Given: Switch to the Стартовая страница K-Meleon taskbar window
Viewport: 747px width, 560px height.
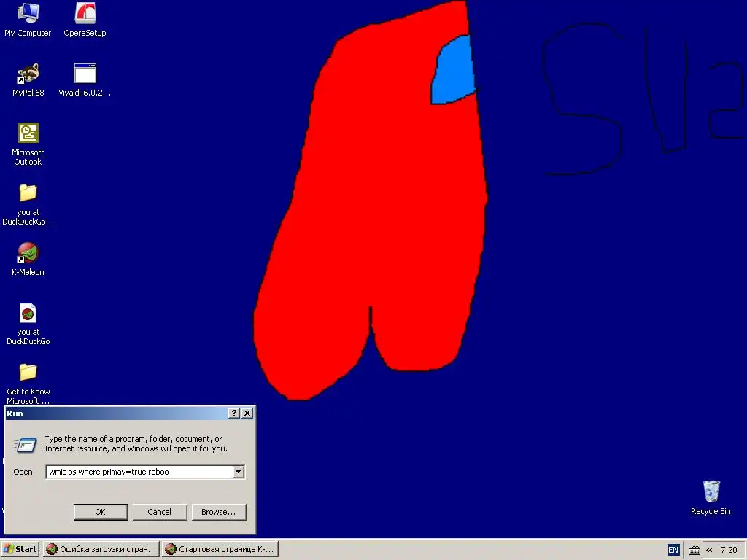Looking at the screenshot, I should click(220, 549).
